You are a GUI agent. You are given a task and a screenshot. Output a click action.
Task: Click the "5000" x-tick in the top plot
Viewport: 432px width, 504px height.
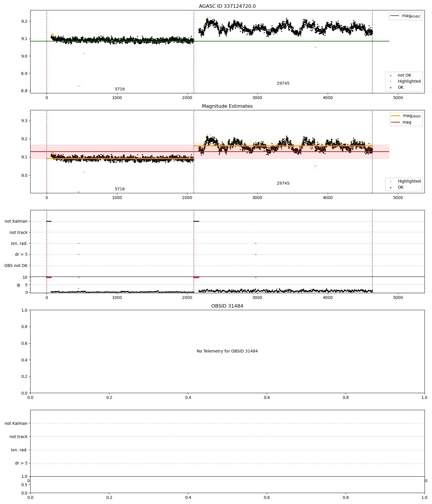pos(398,98)
